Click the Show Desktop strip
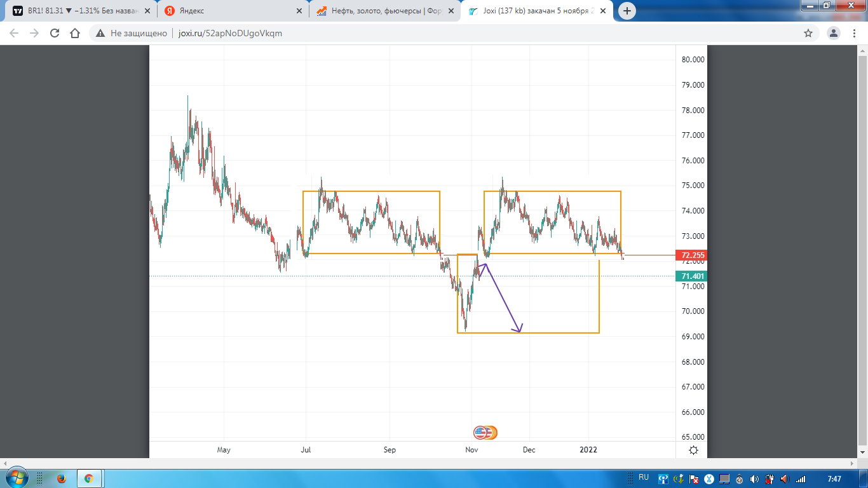Screen dimensions: 868x488 click(864, 478)
